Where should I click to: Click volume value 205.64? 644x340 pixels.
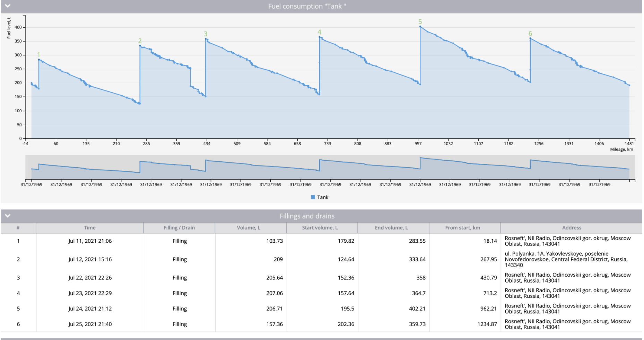coord(275,278)
